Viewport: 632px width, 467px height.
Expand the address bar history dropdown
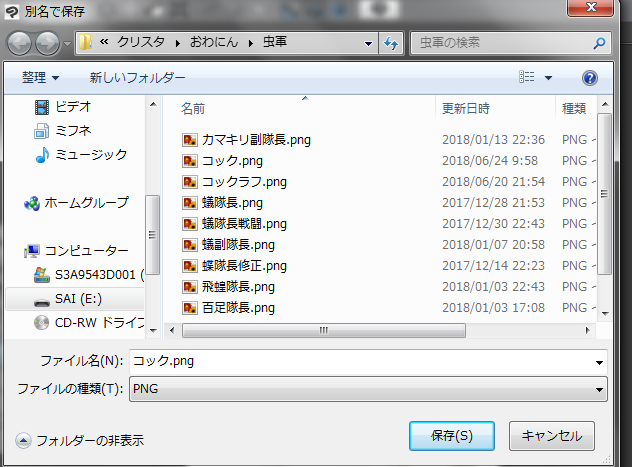368,43
